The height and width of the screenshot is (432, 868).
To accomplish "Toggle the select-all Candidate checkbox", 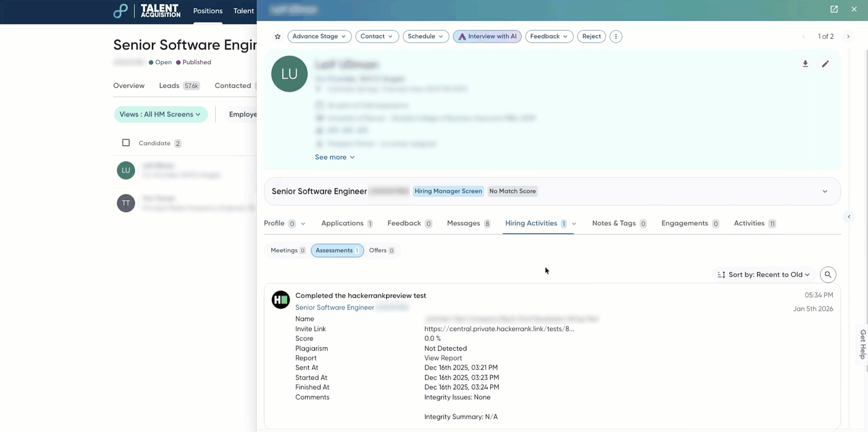I will pyautogui.click(x=126, y=142).
